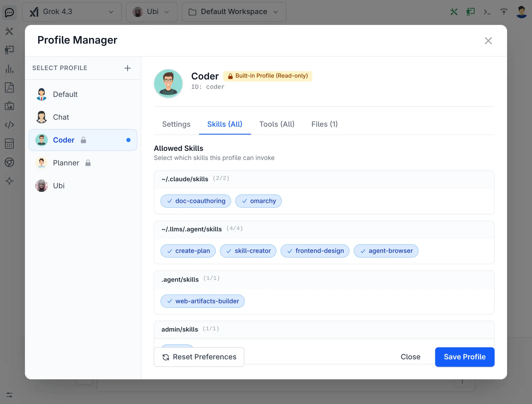The image size is (532, 404).
Task: Click the ~/.llms/.agent/skills group header
Action: (324, 229)
